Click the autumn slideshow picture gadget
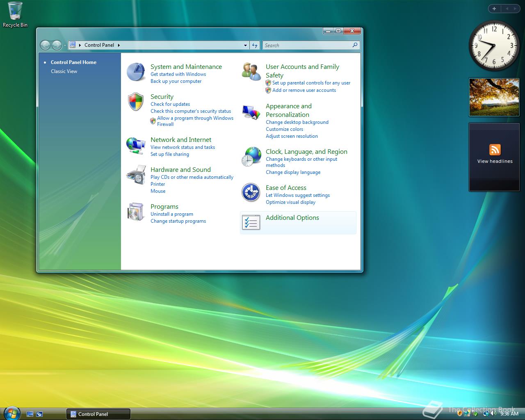525x420 pixels. (x=493, y=97)
